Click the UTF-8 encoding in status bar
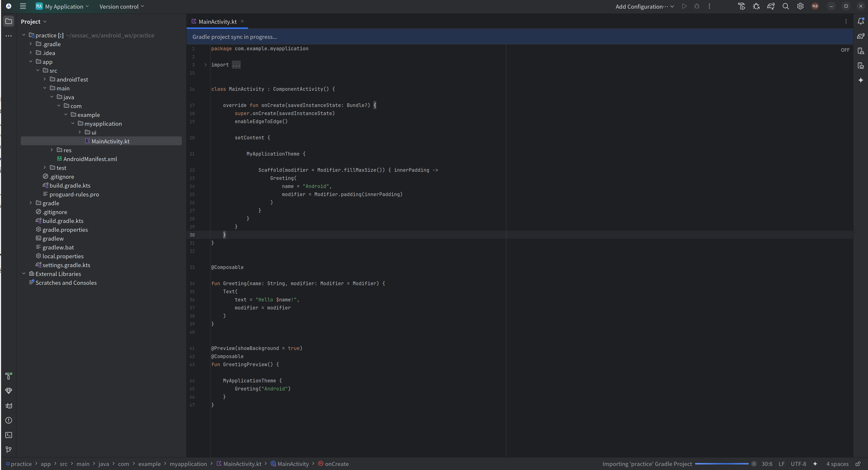868x470 pixels. [798, 464]
